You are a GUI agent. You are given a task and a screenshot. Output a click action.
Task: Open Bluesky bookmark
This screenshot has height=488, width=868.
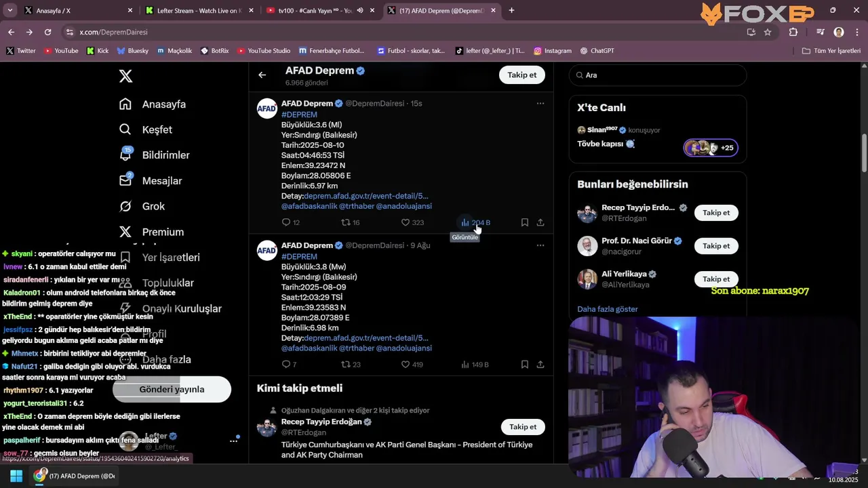coord(133,51)
